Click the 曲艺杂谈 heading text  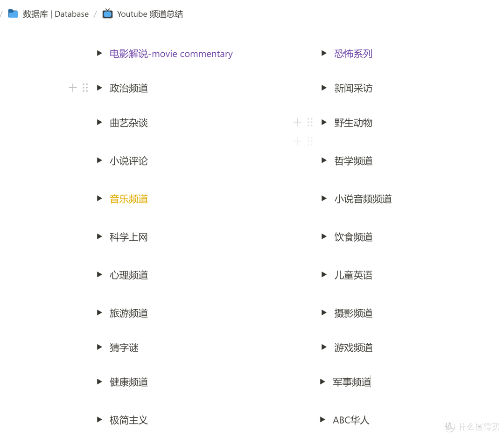tap(129, 123)
